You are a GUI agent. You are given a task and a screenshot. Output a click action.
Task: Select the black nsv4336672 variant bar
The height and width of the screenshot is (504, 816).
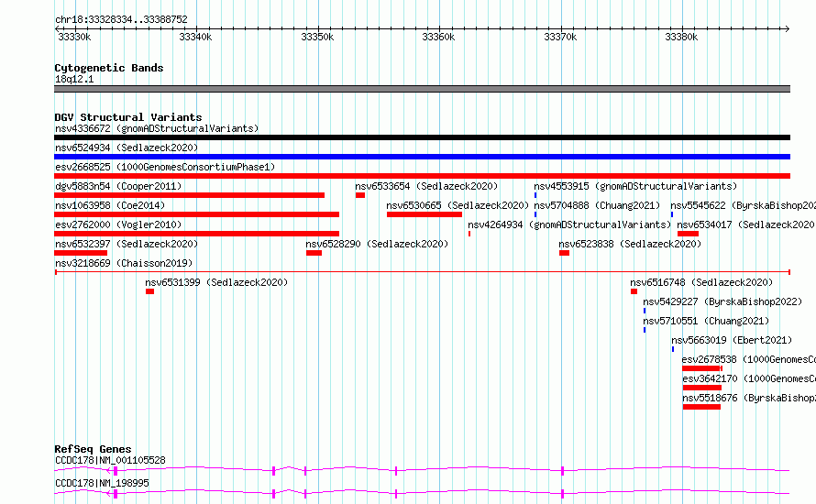422,137
